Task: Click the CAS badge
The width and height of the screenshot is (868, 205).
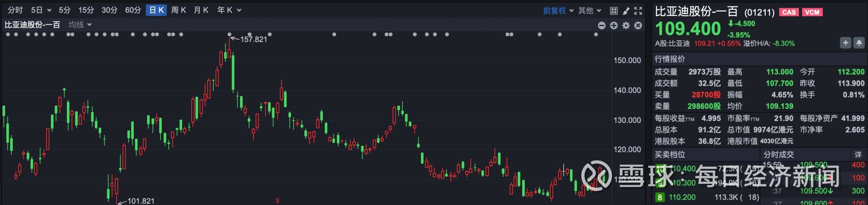Action: pos(789,12)
